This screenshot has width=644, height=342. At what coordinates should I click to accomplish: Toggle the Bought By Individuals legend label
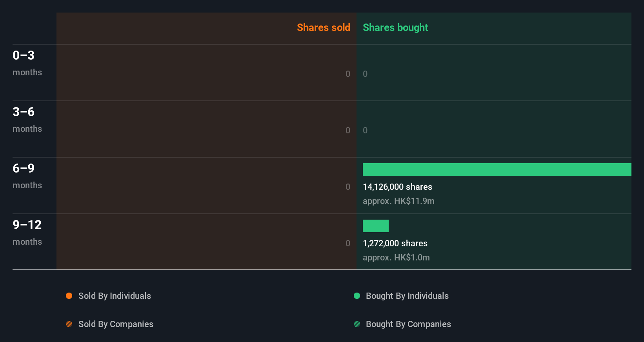pos(407,296)
